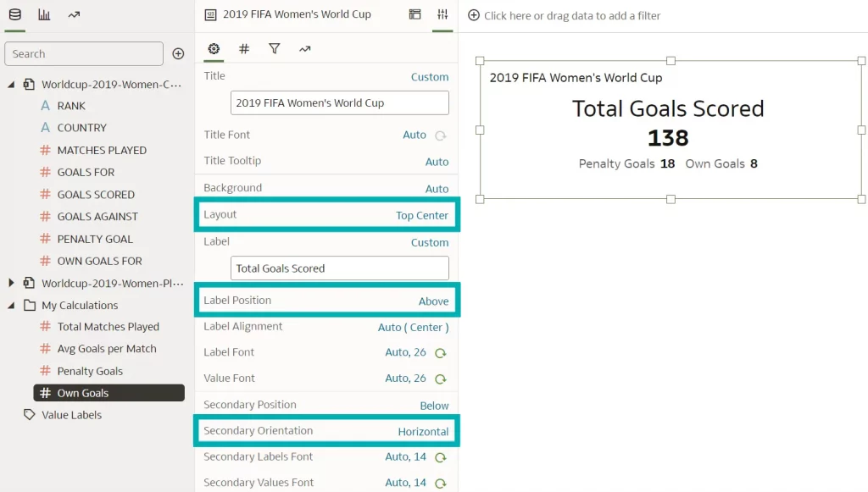868x492 pixels.
Task: Reset the Title Font setting
Action: click(x=440, y=135)
